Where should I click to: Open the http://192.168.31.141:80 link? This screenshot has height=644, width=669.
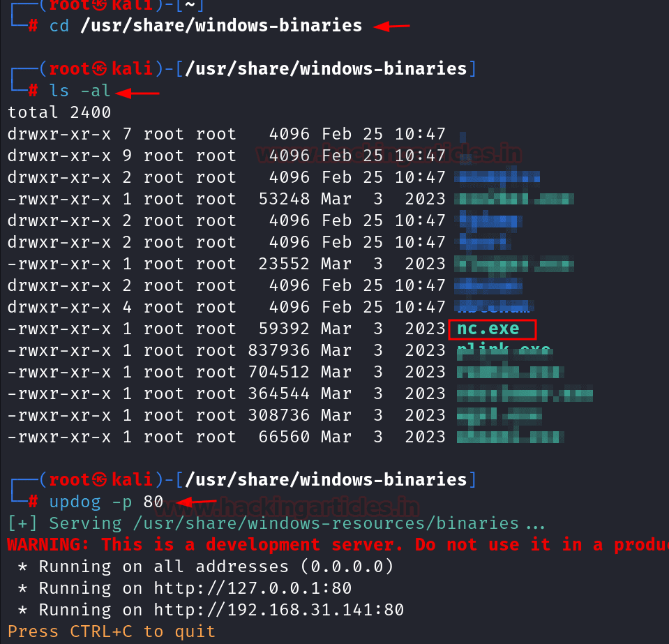point(278,610)
